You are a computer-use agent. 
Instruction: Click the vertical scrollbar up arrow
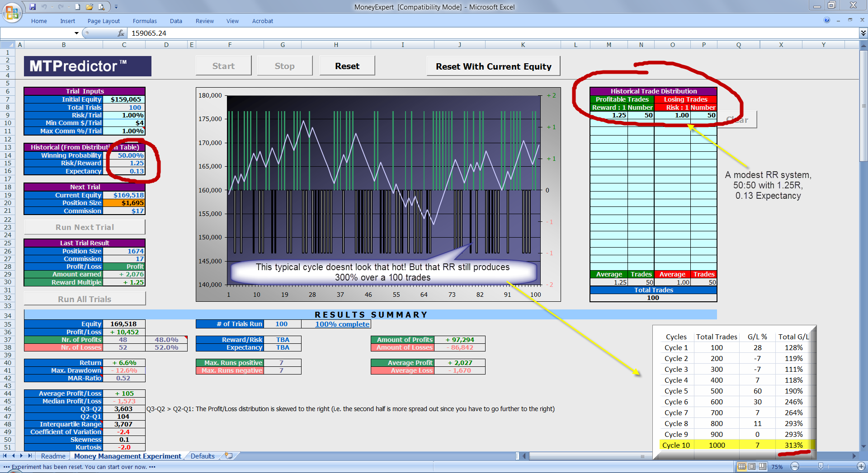[x=863, y=45]
